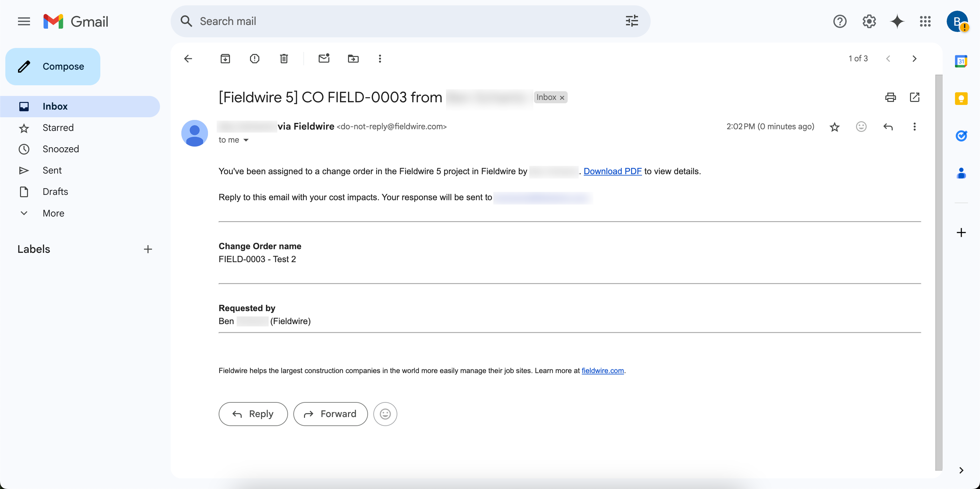Click the Move to folder icon
The image size is (980, 489).
(353, 59)
